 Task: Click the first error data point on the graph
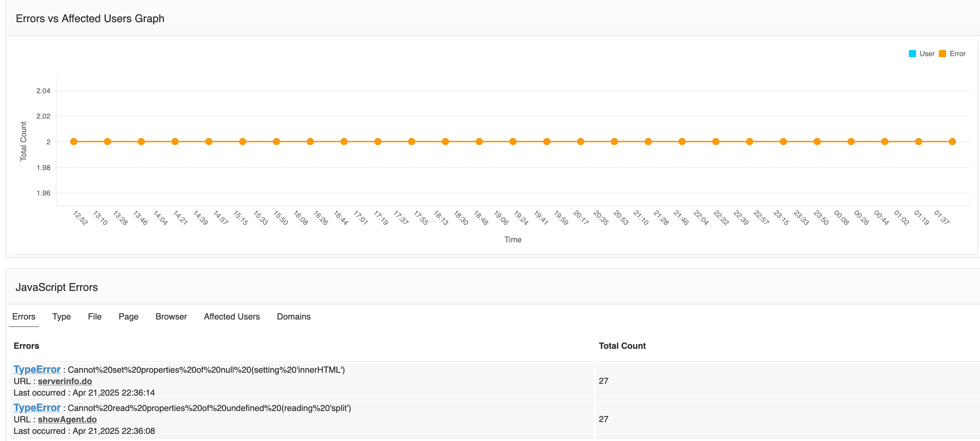pyautogui.click(x=74, y=142)
